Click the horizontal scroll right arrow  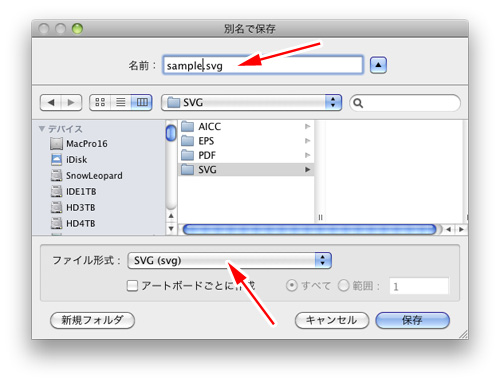tap(461, 229)
